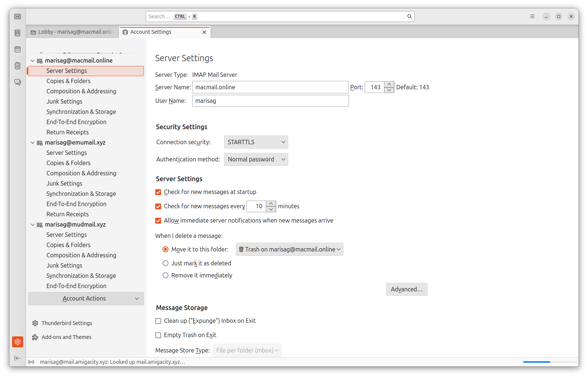The height and width of the screenshot is (377, 588).
Task: Open the Tasks space icon
Action: pos(18,66)
